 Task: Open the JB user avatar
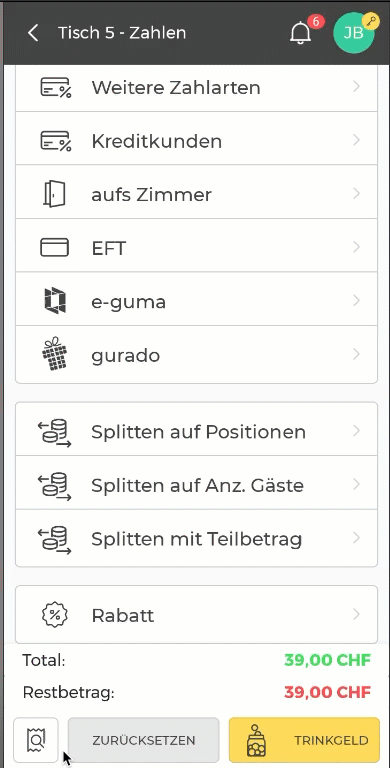[354, 33]
